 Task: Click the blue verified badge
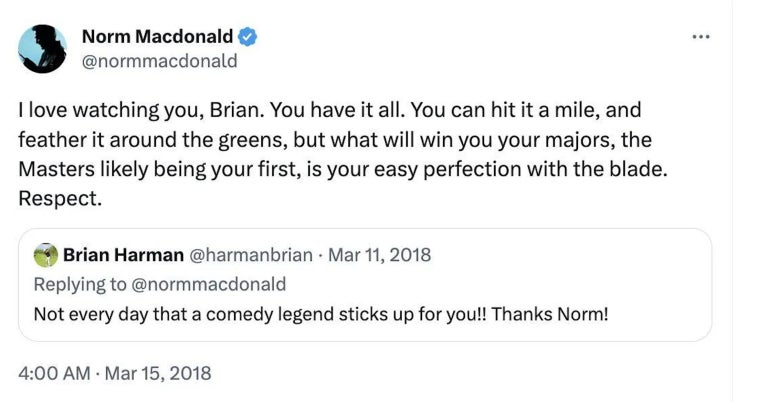coord(249,37)
